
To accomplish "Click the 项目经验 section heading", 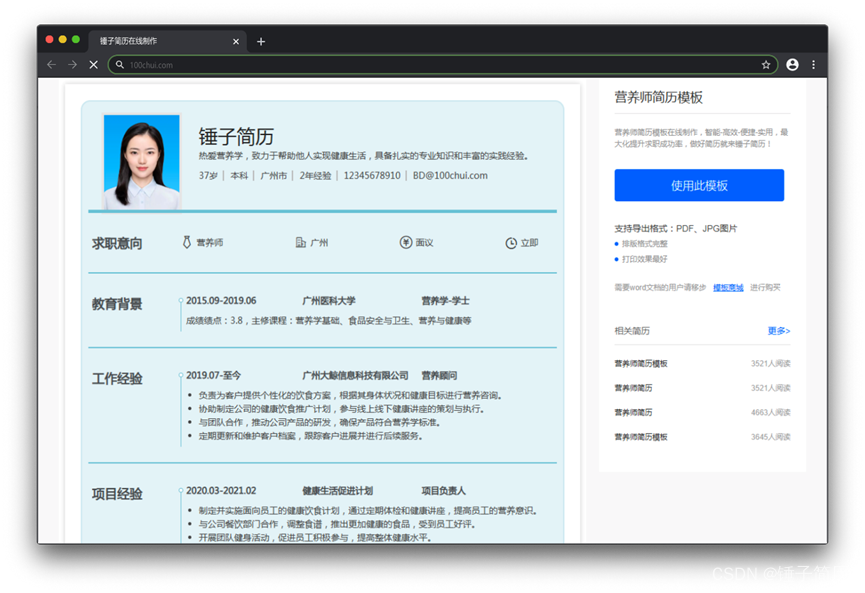I will coord(117,494).
